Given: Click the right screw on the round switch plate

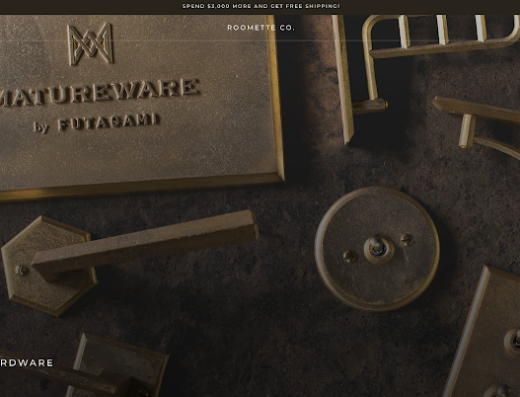Looking at the screenshot, I should pyautogui.click(x=407, y=239).
